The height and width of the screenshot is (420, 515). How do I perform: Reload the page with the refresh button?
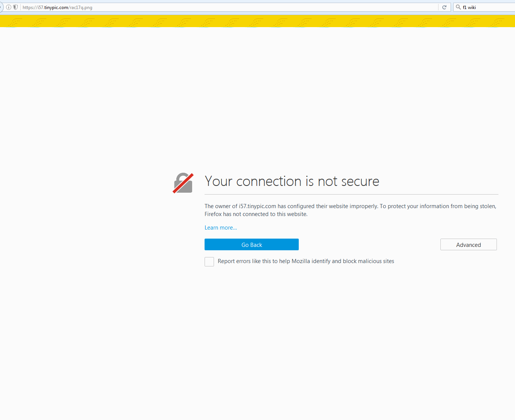click(445, 7)
